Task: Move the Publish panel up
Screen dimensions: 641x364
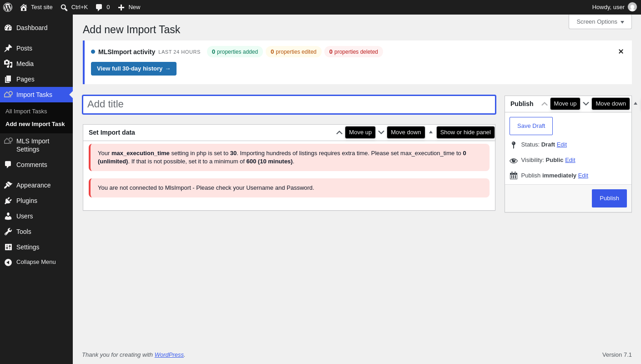Action: click(545, 104)
